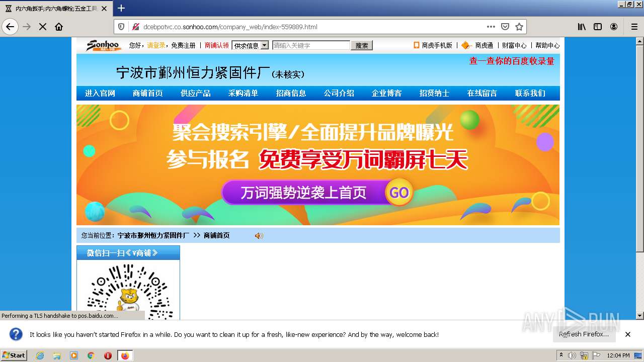Stop loading the page
Viewport: 644px width, 362px height.
pyautogui.click(x=43, y=27)
